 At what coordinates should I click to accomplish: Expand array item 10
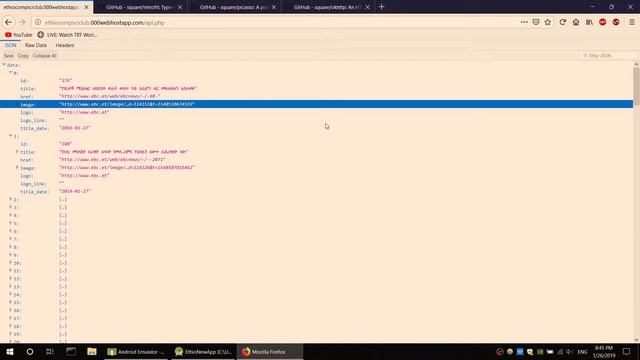click(x=11, y=262)
